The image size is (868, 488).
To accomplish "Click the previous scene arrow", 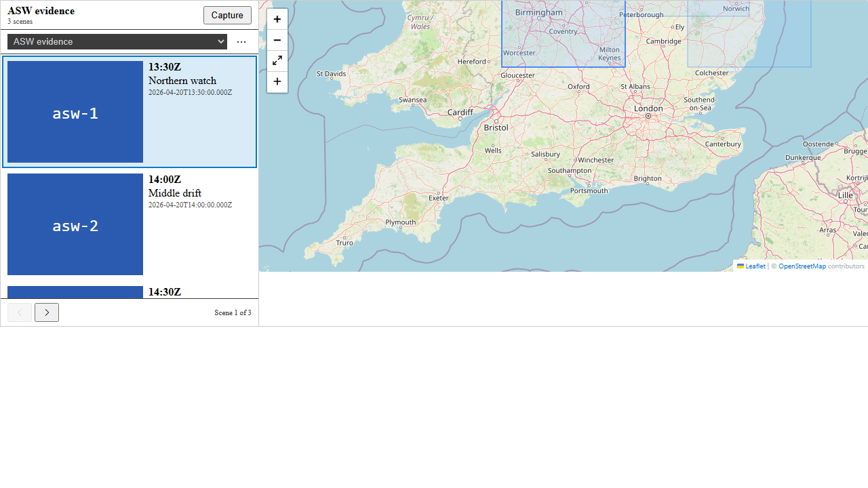I will 20,312.
